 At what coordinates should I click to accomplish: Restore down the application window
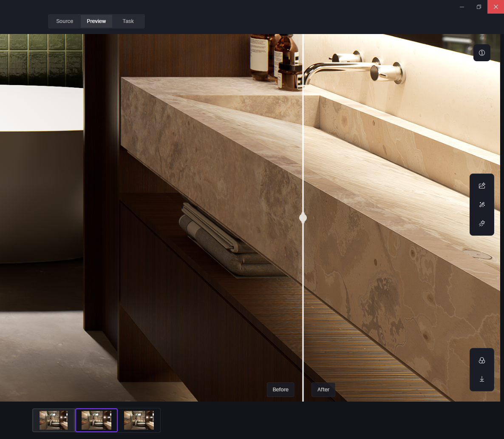[x=479, y=7]
